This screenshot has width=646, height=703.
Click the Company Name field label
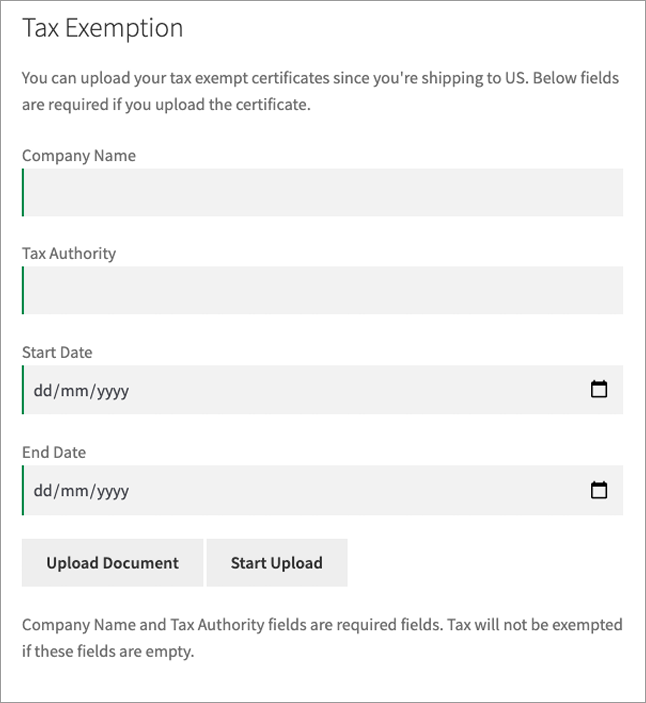pos(79,156)
